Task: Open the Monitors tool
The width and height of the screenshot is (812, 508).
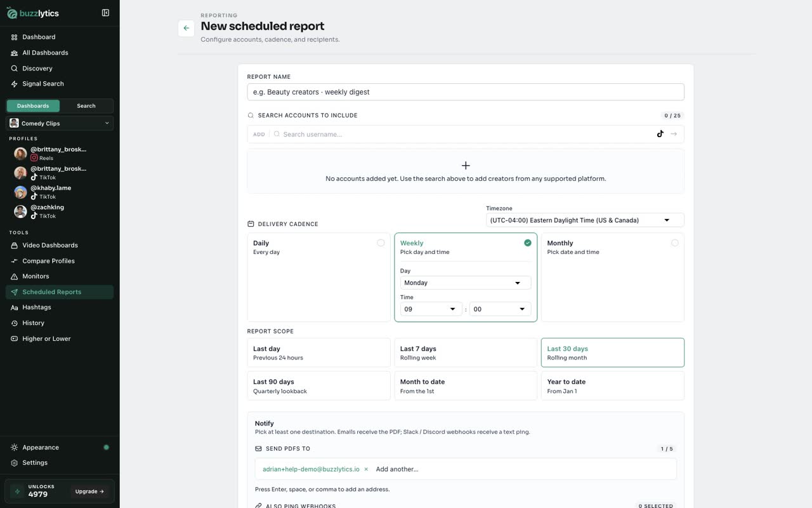Action: coord(60,276)
